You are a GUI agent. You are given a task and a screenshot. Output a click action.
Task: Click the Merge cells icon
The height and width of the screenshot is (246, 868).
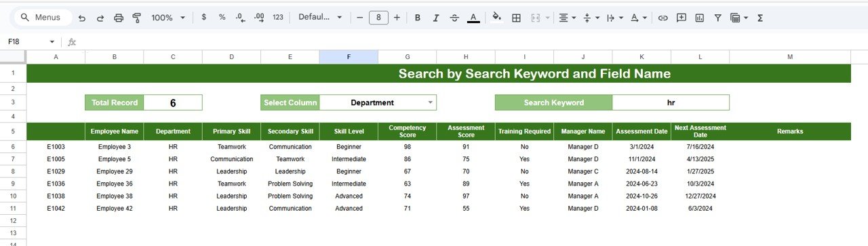tap(536, 18)
